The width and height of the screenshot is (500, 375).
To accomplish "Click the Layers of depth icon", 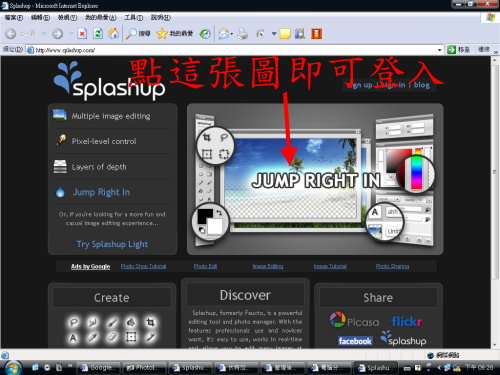I will [x=60, y=166].
